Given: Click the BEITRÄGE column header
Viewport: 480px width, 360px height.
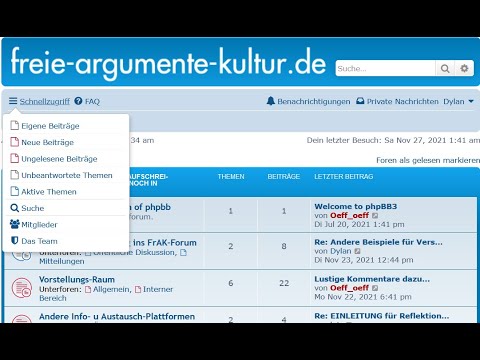Looking at the screenshot, I should [284, 177].
